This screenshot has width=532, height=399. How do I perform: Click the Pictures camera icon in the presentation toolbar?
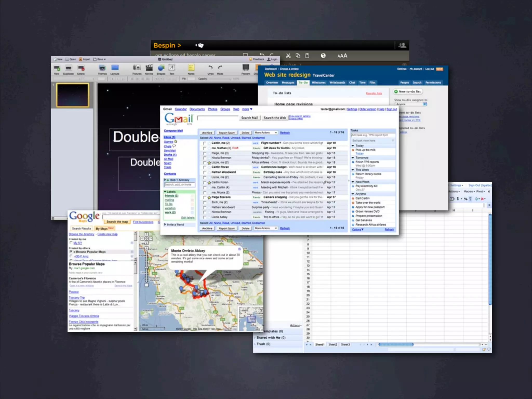[137, 68]
